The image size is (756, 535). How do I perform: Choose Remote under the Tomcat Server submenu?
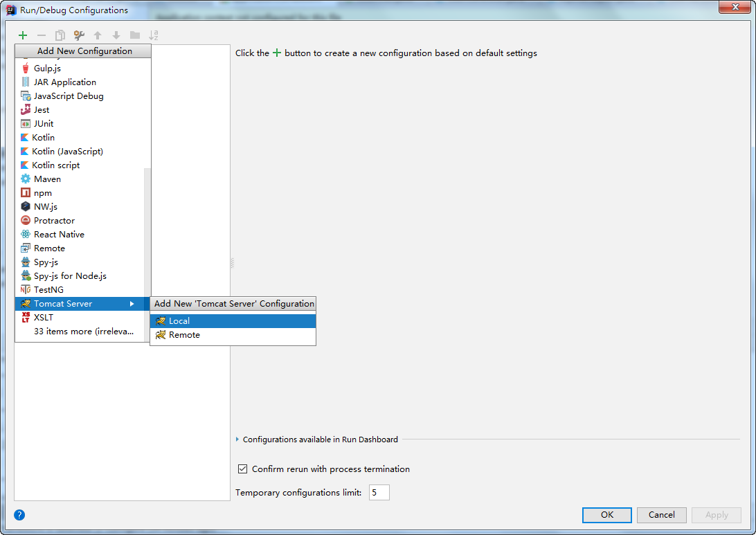(x=233, y=334)
